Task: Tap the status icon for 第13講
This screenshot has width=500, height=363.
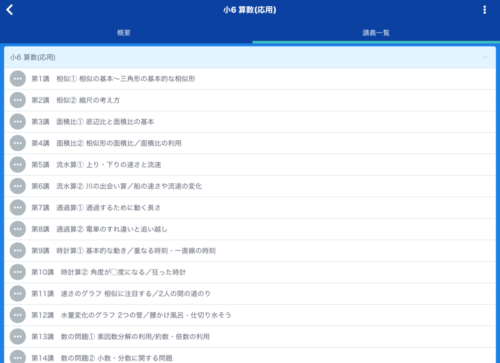Action: coord(18,337)
